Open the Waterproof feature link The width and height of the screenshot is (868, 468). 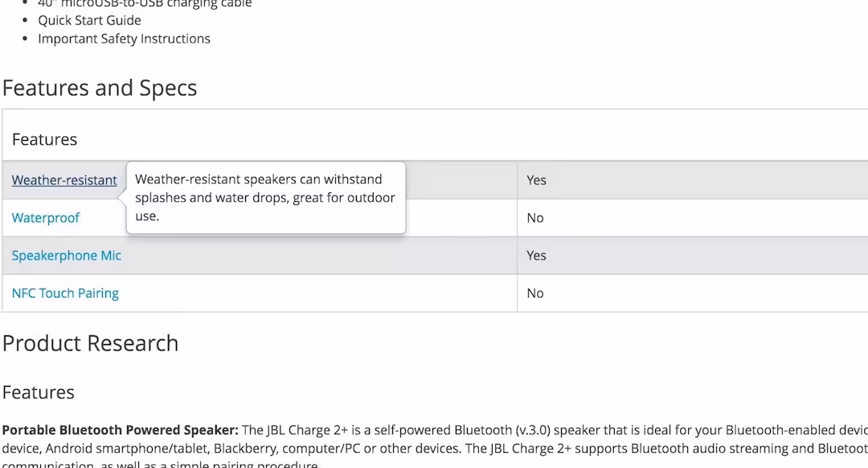pos(46,218)
